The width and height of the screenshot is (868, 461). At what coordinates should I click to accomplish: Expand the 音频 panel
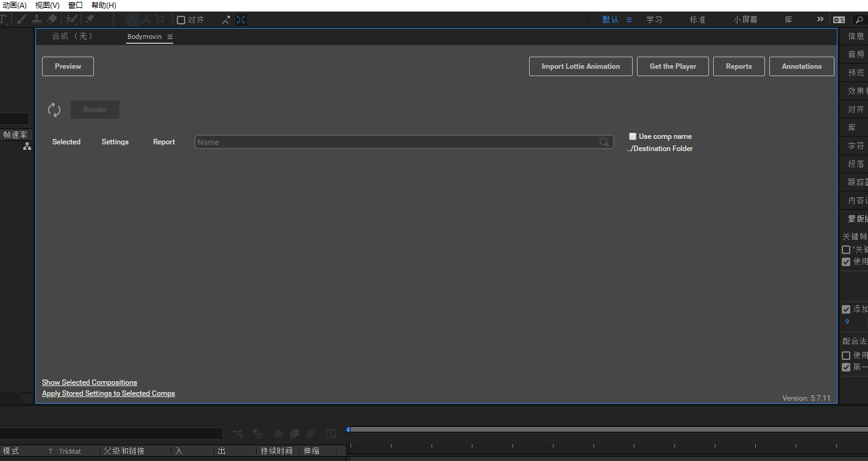856,54
